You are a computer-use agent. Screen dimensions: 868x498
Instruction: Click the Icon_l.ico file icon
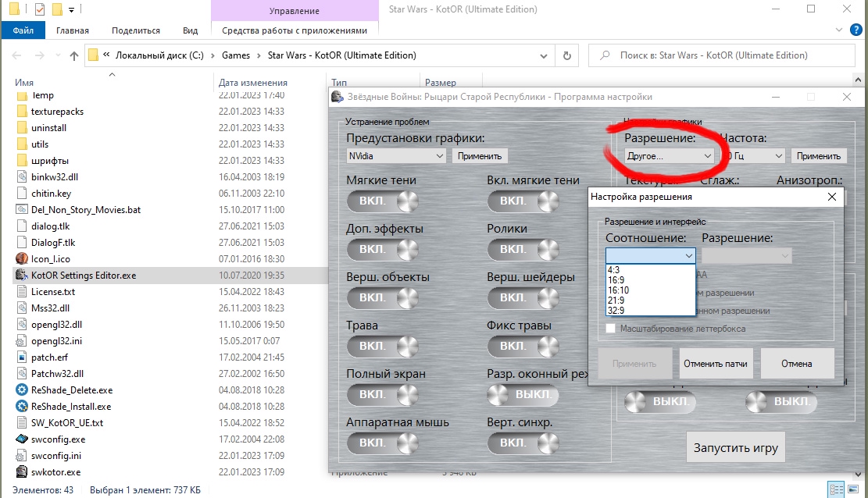[x=22, y=259]
